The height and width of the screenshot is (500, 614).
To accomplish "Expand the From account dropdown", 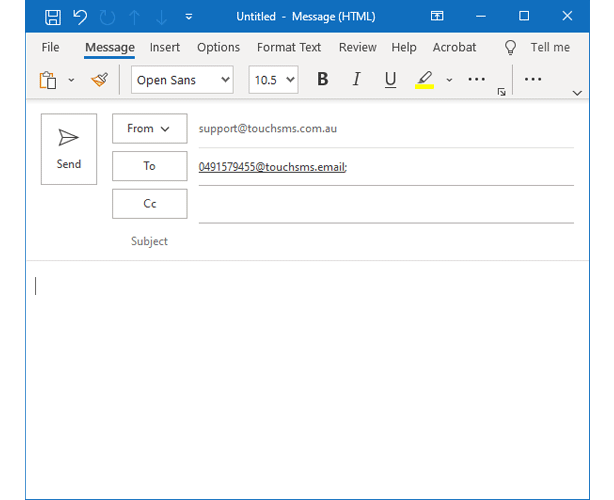I will point(149,129).
